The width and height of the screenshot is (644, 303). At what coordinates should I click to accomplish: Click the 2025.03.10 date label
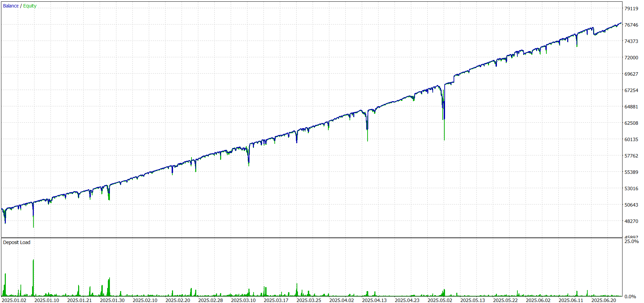click(x=243, y=300)
